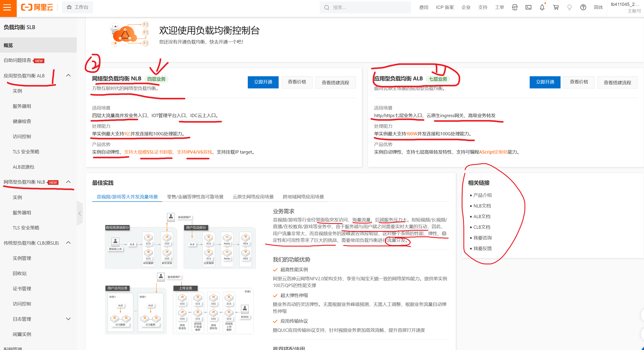Switch to 零售/金融等弹性高可靠场景 tab
The width and height of the screenshot is (644, 350).
pyautogui.click(x=195, y=197)
